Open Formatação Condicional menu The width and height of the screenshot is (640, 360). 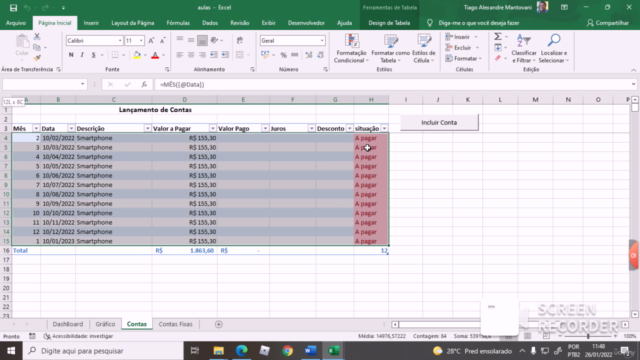click(x=351, y=49)
